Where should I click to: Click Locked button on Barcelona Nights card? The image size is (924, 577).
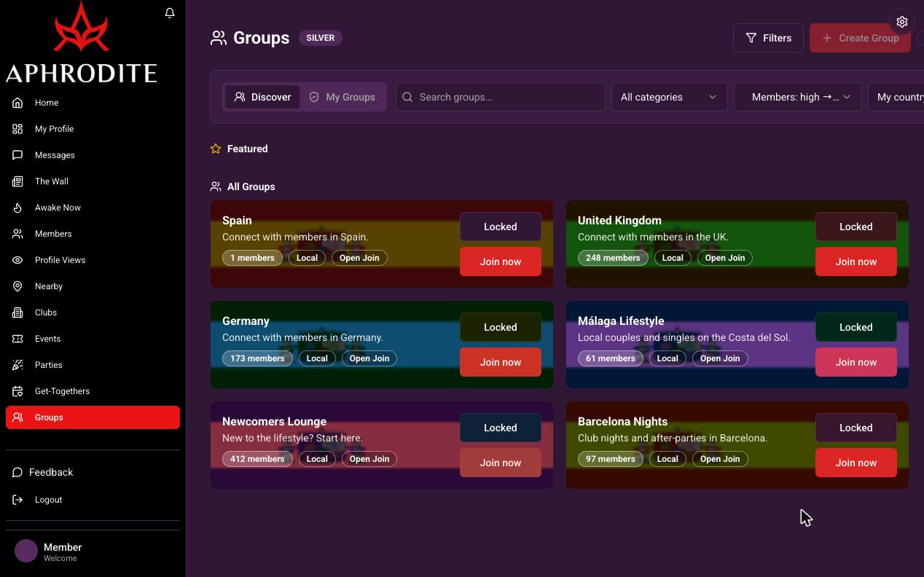pos(856,428)
